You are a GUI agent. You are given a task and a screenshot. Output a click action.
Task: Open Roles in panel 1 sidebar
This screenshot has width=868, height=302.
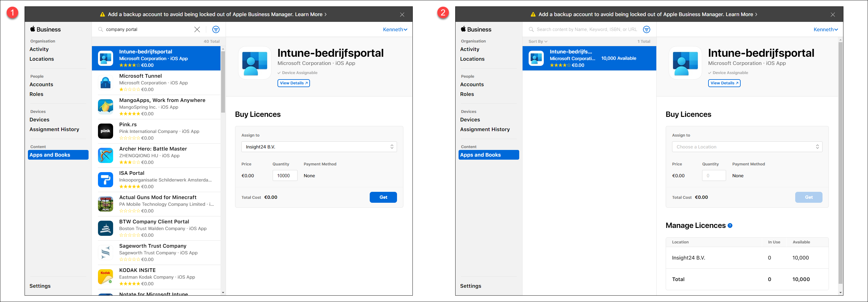click(x=36, y=94)
